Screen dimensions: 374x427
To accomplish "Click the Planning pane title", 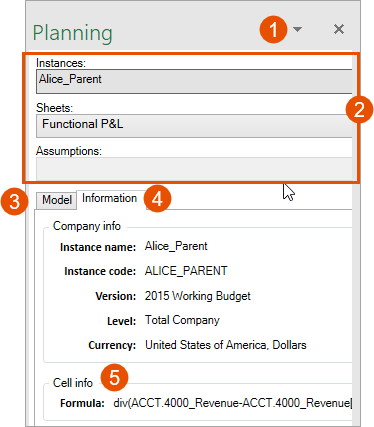I will 73,33.
